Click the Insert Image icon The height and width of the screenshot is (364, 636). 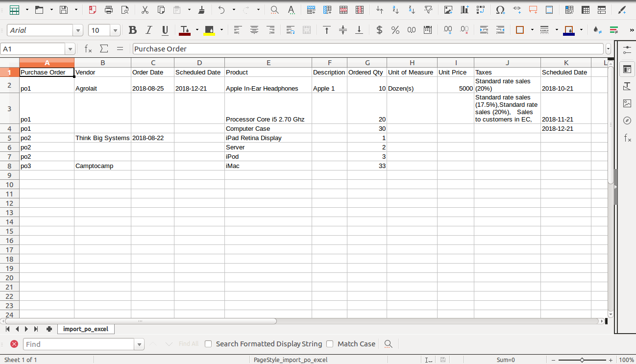(448, 10)
